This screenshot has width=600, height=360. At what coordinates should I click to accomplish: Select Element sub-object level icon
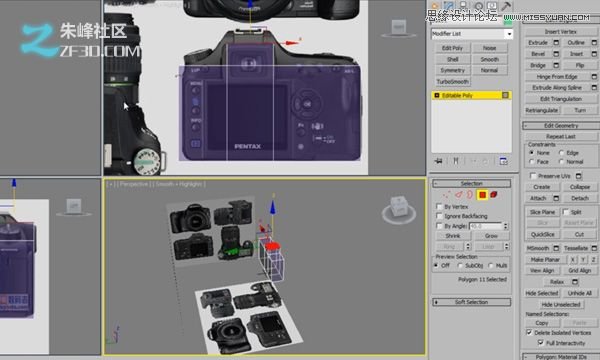pyautogui.click(x=494, y=195)
